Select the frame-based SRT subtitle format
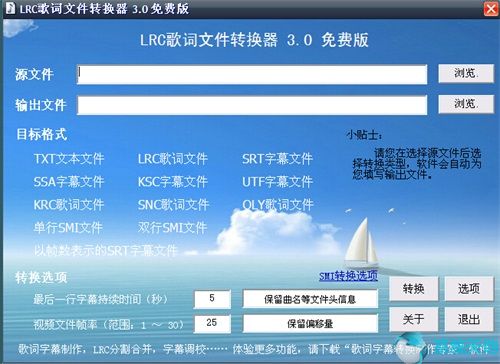500x364 pixels. click(105, 251)
